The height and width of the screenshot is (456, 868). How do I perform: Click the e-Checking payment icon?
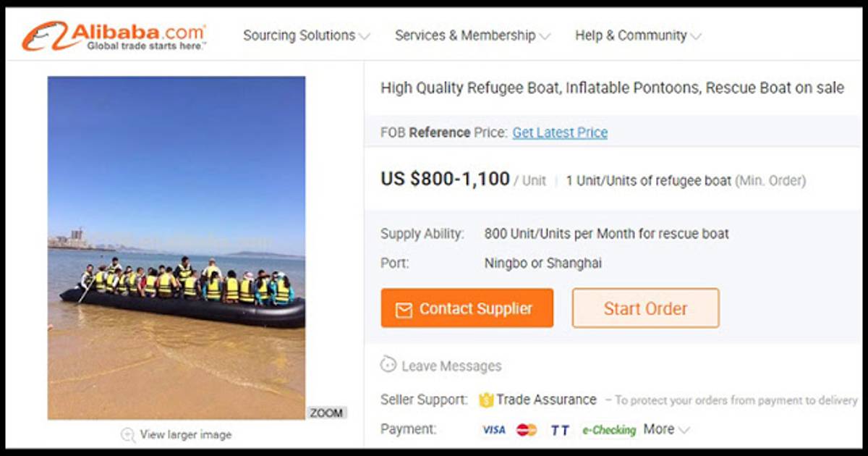tap(609, 430)
